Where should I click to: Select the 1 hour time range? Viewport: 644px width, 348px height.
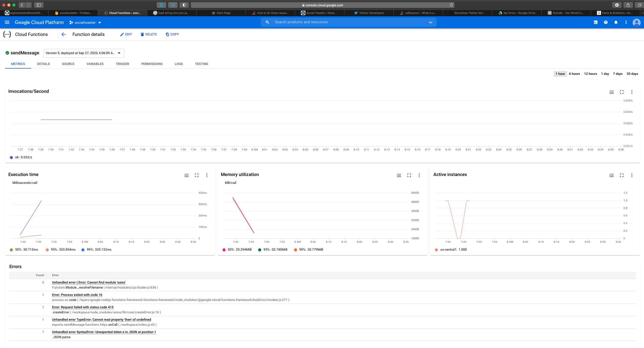pyautogui.click(x=560, y=74)
